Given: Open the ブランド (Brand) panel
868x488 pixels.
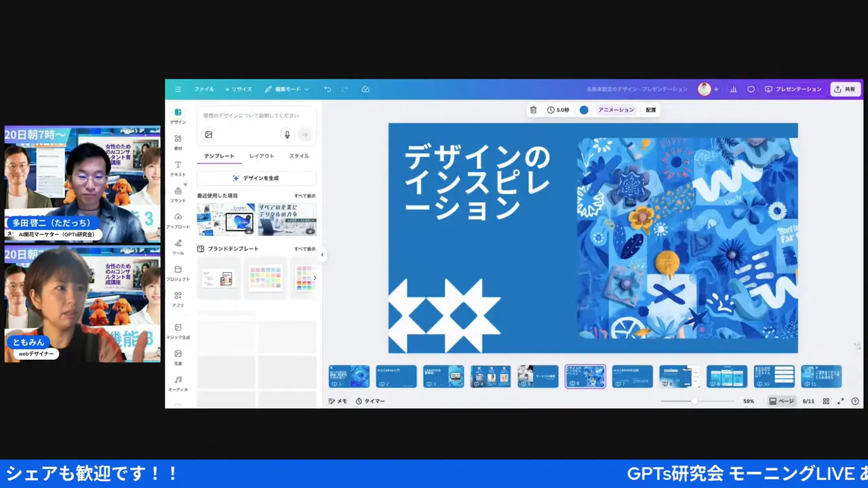Looking at the screenshot, I should click(x=178, y=193).
